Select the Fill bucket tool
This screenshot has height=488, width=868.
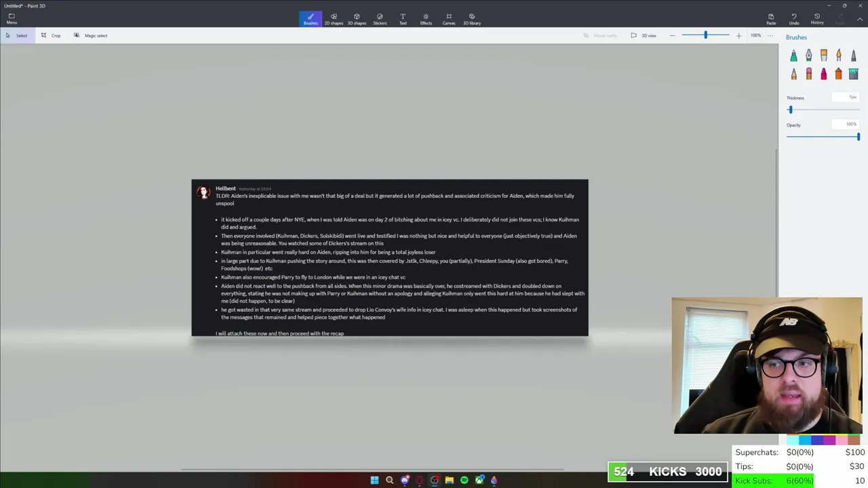click(853, 74)
